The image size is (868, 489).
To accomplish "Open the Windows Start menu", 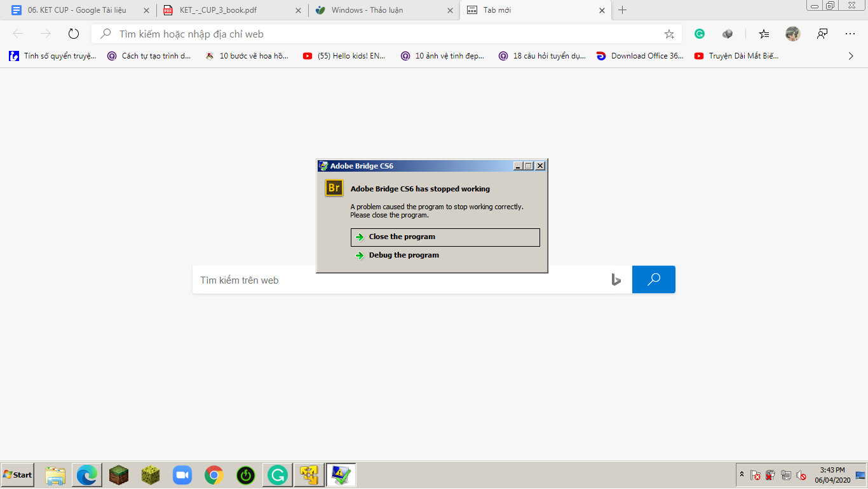I will tap(17, 475).
